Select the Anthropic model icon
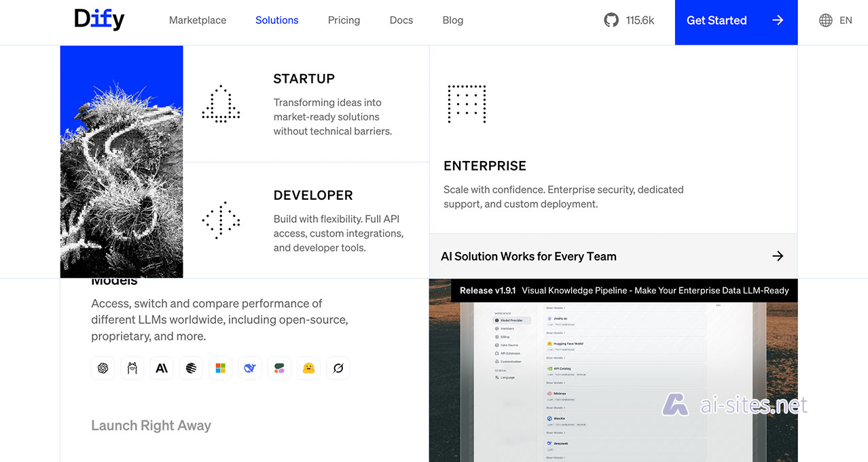 coord(162,368)
